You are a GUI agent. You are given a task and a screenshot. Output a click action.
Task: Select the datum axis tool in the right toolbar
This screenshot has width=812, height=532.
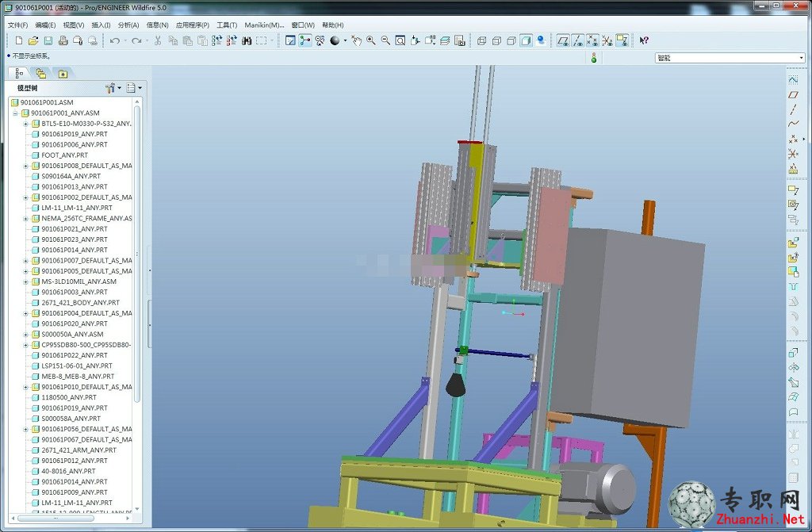click(x=793, y=109)
